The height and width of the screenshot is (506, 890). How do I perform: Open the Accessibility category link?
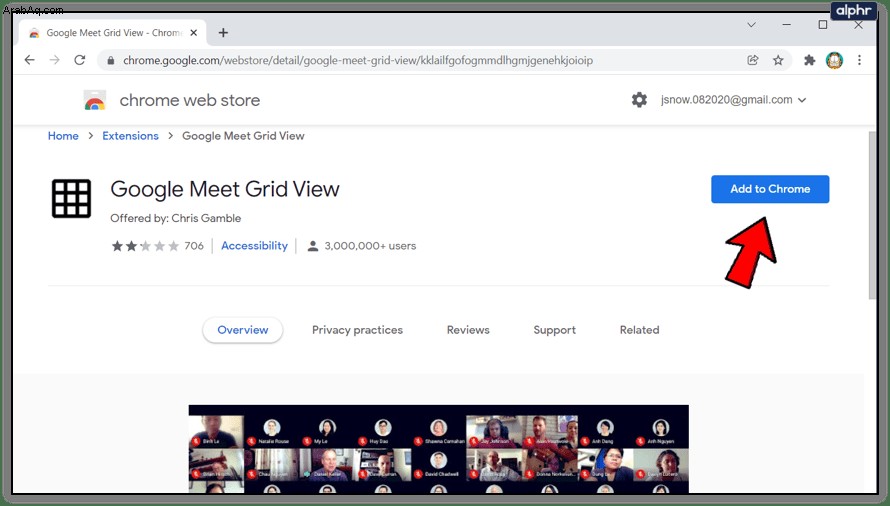254,246
